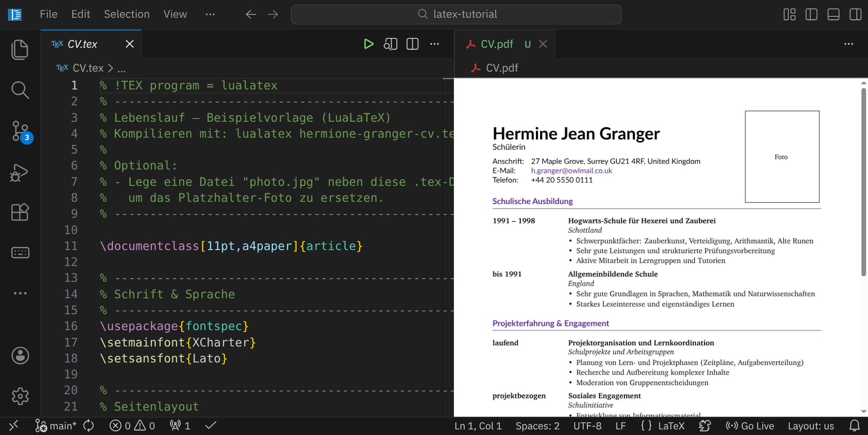Open the Accounts icon in activity bar
868x435 pixels.
pyautogui.click(x=20, y=356)
